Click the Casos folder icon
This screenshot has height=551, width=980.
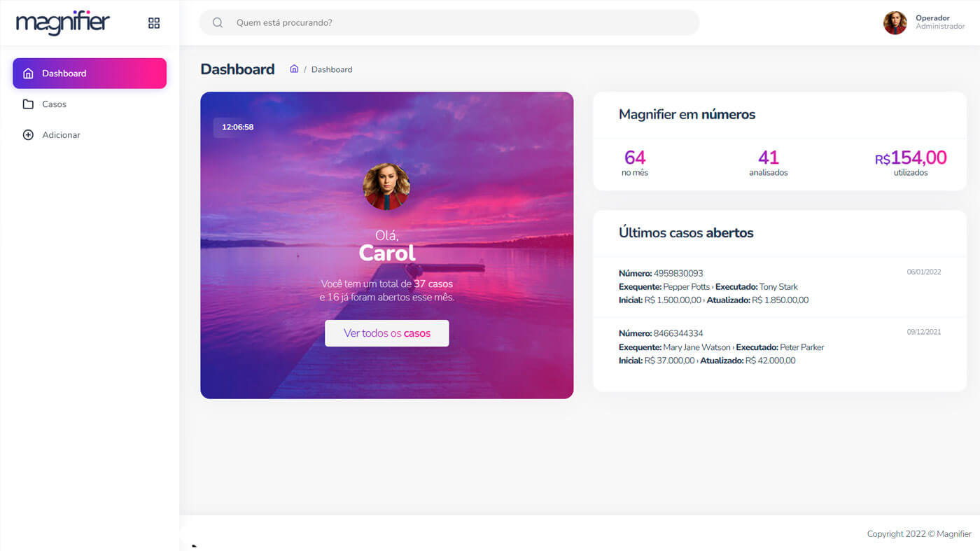(28, 104)
